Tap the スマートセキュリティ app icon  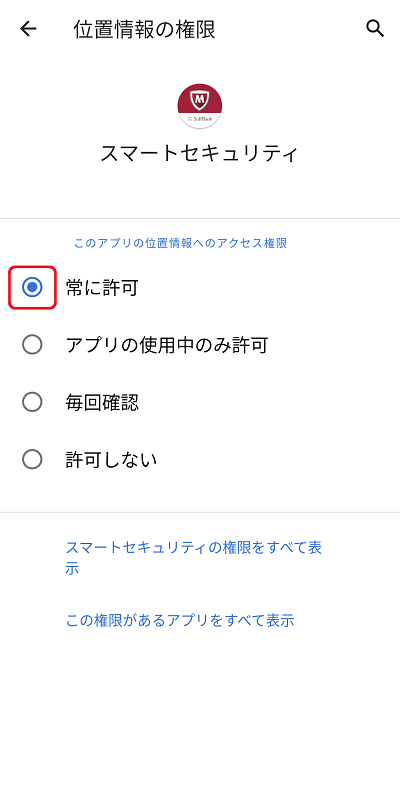click(x=200, y=106)
